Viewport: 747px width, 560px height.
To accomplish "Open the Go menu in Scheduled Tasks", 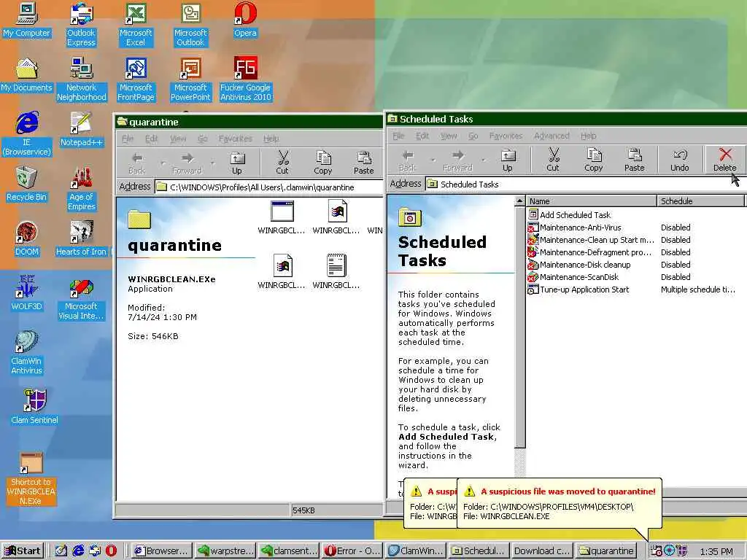I will click(473, 136).
